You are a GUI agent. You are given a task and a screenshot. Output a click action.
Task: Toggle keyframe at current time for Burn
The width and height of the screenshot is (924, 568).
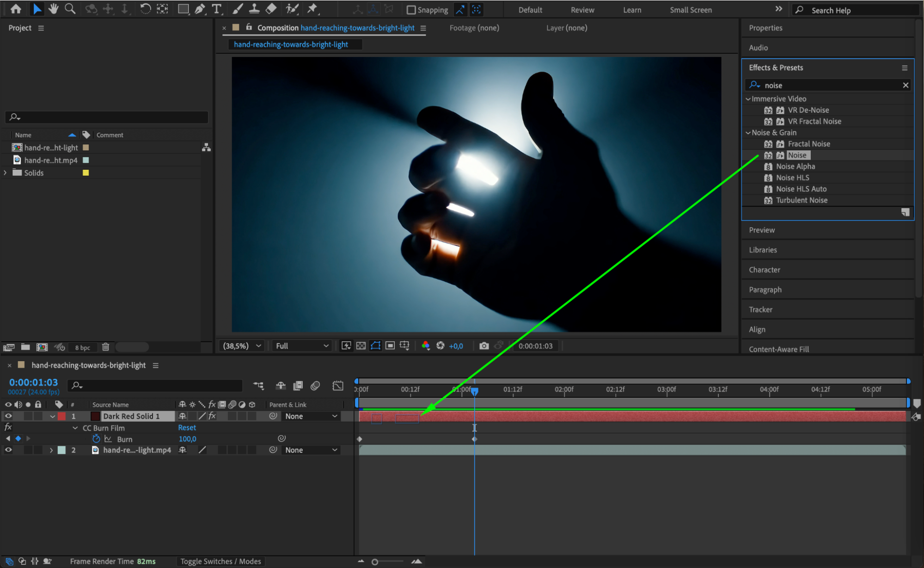click(18, 438)
